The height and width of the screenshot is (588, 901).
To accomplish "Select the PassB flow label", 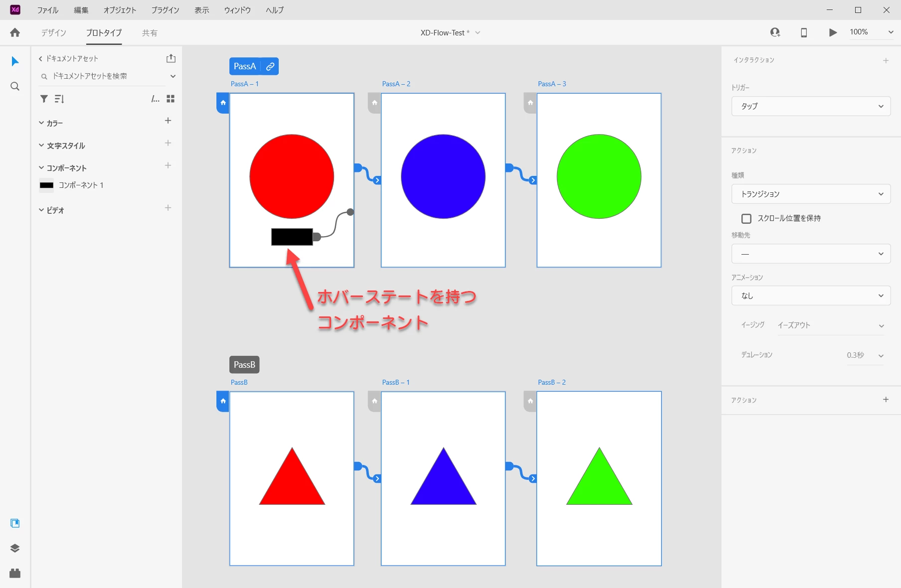I will 244,365.
